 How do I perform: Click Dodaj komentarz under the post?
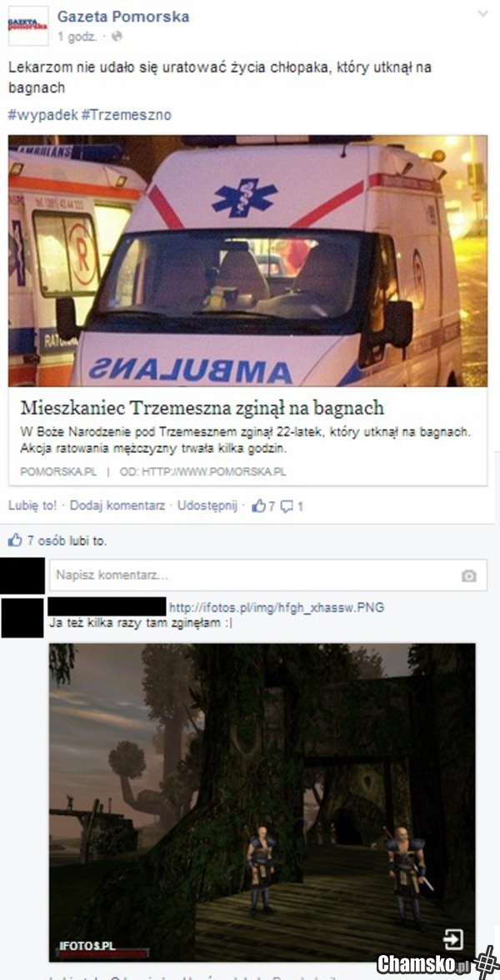(x=117, y=505)
